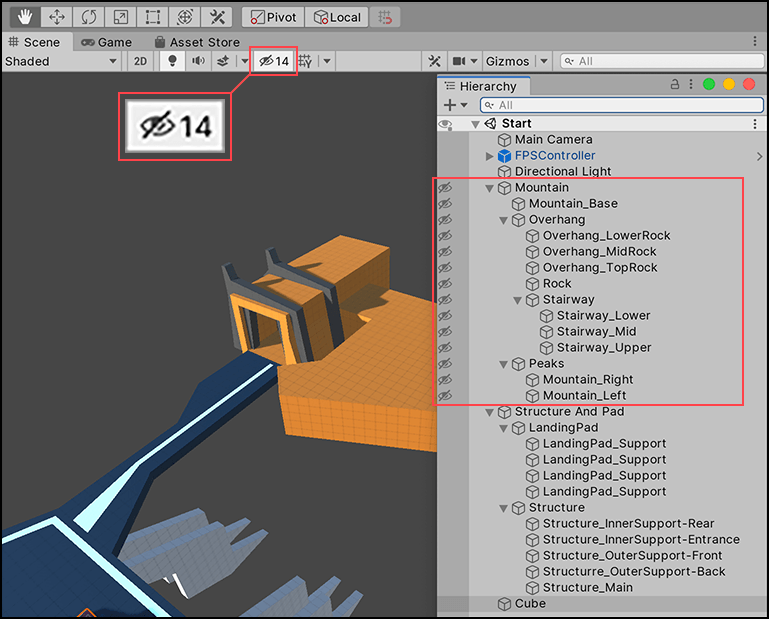Collapse the Structure And Pad hierarchy group
This screenshot has height=619, width=769.
pyautogui.click(x=490, y=412)
